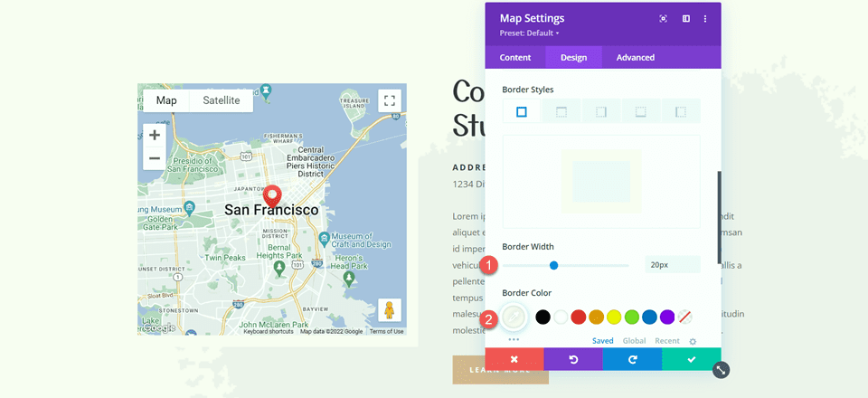Image resolution: width=868 pixels, height=398 pixels.
Task: Click the round resize handle icon of the settings panel
Action: (x=721, y=370)
